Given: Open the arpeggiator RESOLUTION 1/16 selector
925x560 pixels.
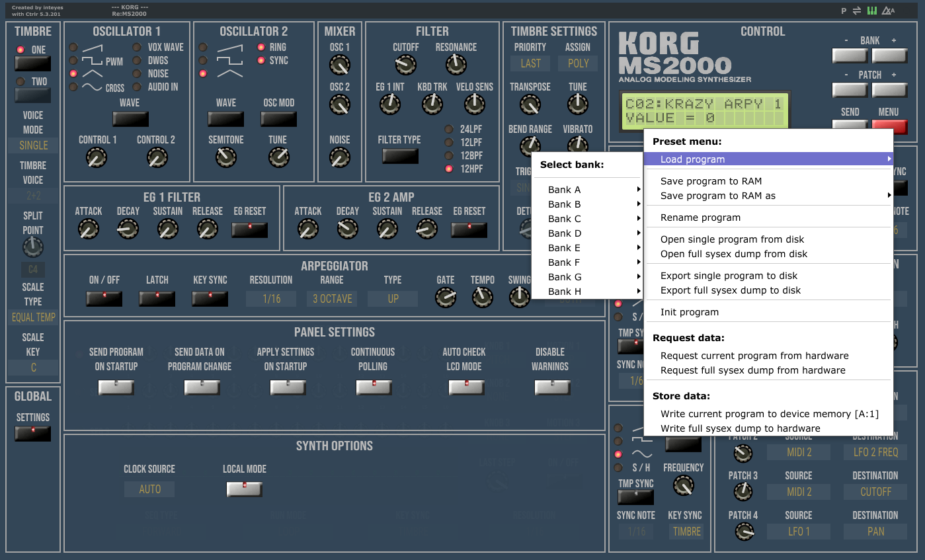Looking at the screenshot, I should 271,299.
